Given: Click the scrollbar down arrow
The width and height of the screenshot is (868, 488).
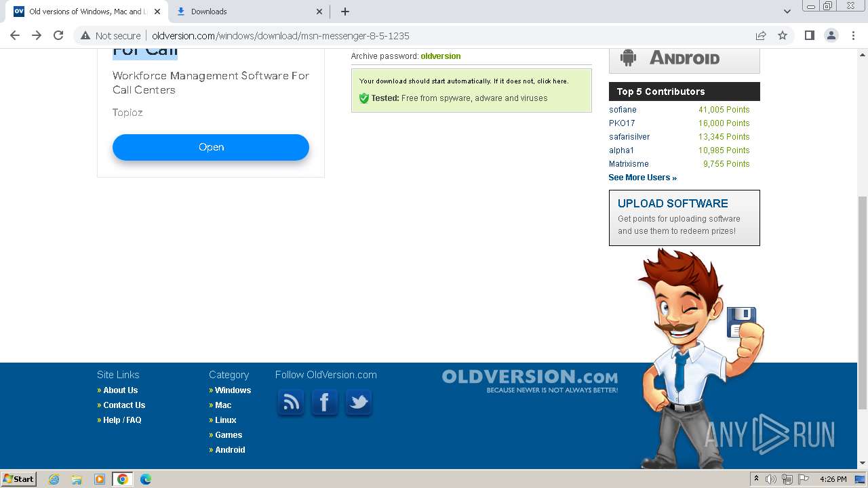Looking at the screenshot, I should click(863, 463).
